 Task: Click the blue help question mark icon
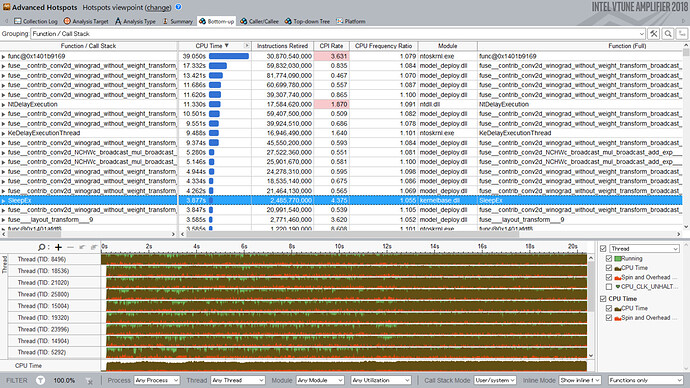coord(178,7)
